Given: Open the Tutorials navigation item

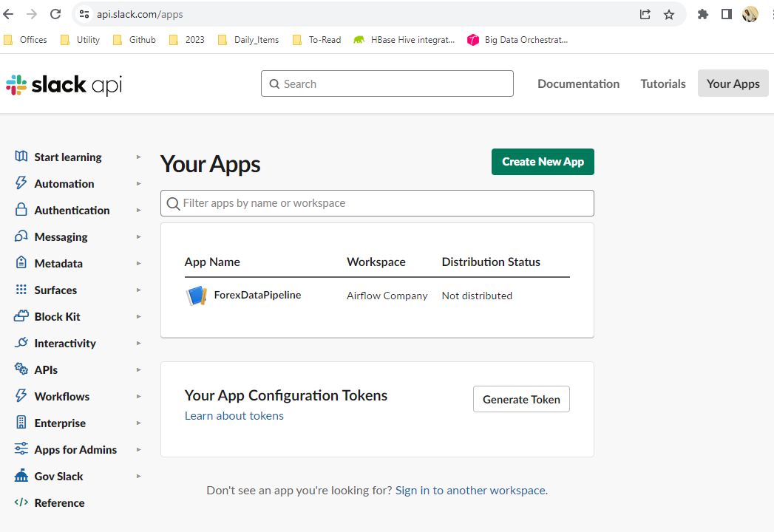Looking at the screenshot, I should pos(662,83).
